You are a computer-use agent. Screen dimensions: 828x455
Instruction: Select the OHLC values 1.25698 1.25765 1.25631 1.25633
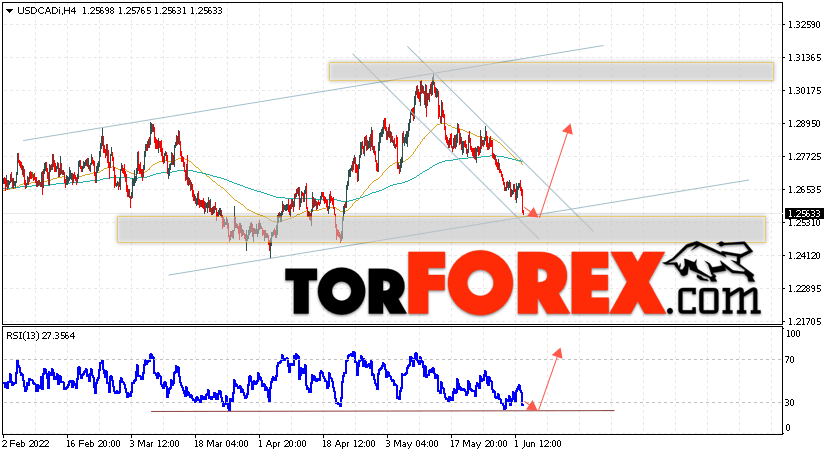click(x=152, y=11)
